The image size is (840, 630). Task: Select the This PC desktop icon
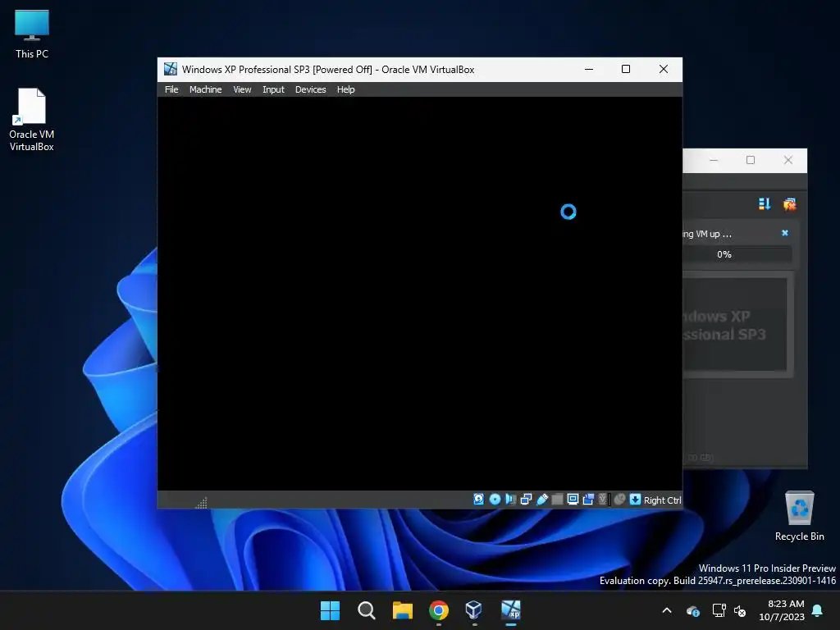coord(32,34)
